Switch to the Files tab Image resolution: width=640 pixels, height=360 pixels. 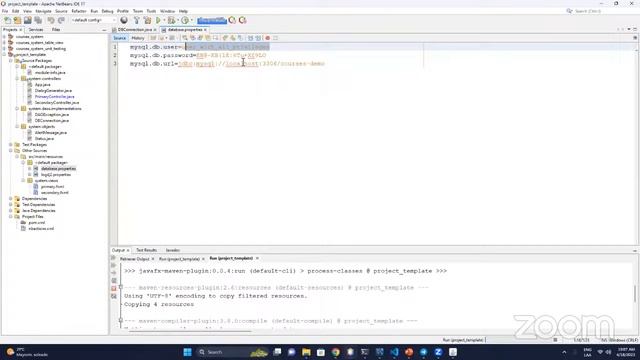coord(56,30)
